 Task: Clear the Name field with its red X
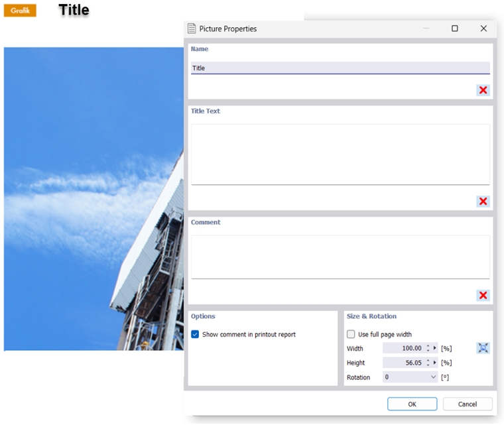pos(483,90)
